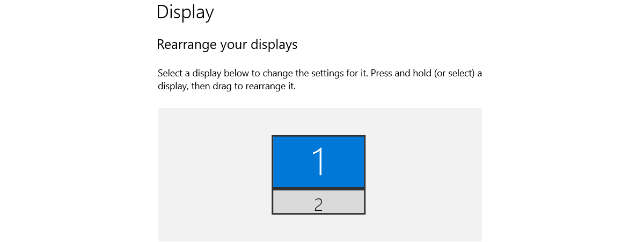Image resolution: width=644 pixels, height=242 pixels.
Task: Click empty canvas left of the monitors
Action: 215,175
